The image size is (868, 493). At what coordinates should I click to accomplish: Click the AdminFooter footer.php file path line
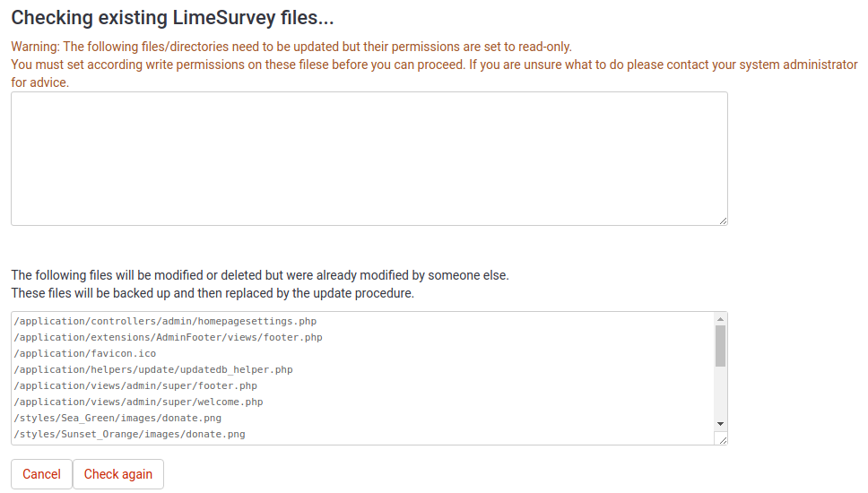tap(169, 337)
